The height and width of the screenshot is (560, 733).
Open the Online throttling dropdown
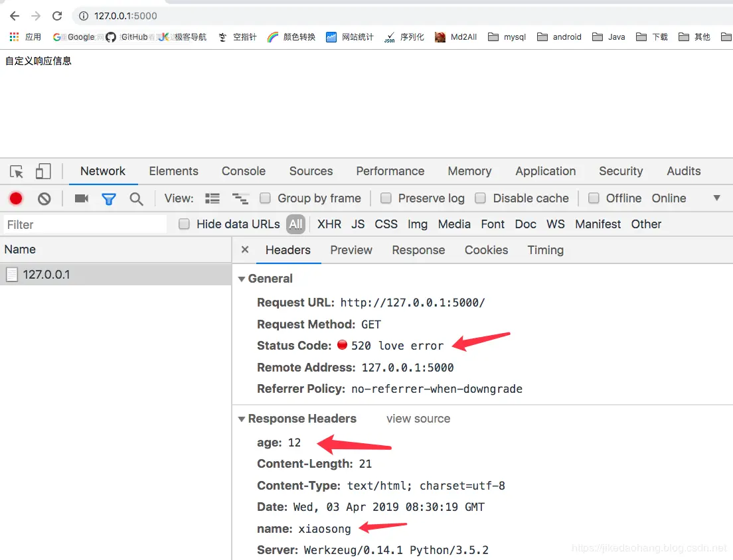point(686,198)
